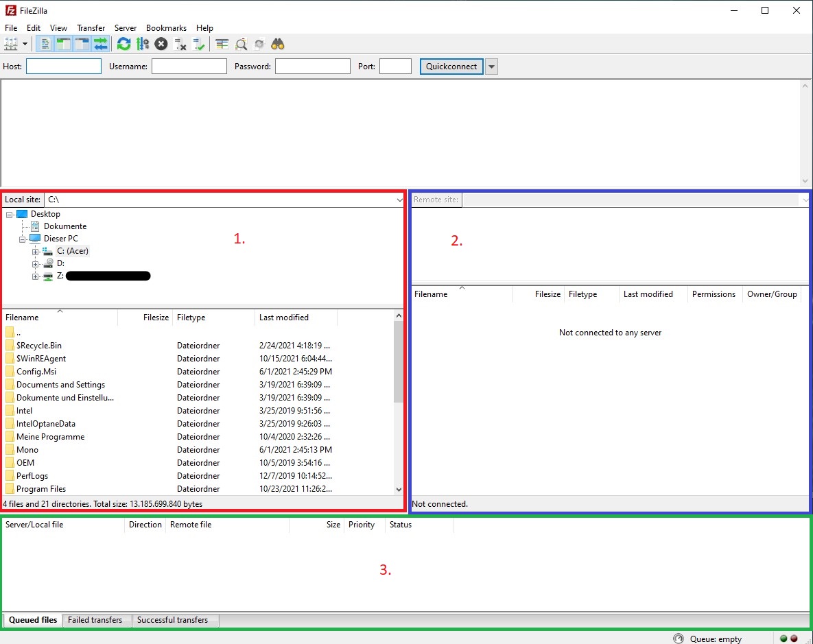Screen dimensions: 813x644
Task: Select the IntelOptaneData folder
Action: (46, 424)
